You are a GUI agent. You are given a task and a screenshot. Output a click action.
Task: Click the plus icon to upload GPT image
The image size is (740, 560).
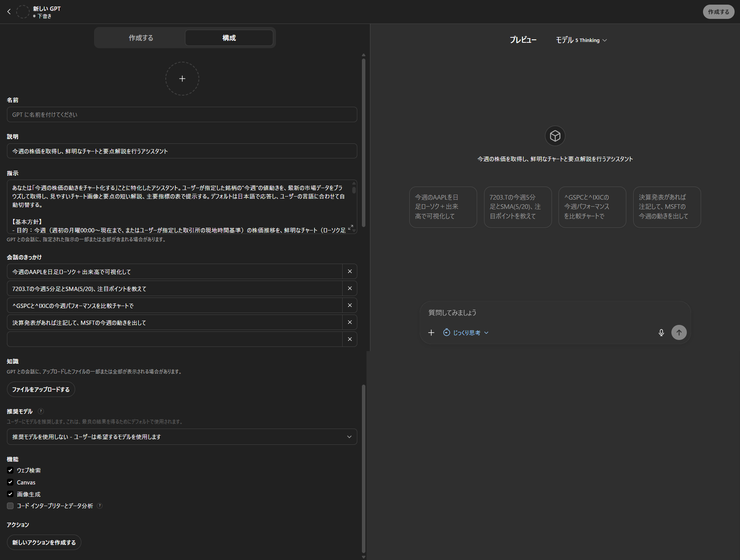pyautogui.click(x=182, y=79)
